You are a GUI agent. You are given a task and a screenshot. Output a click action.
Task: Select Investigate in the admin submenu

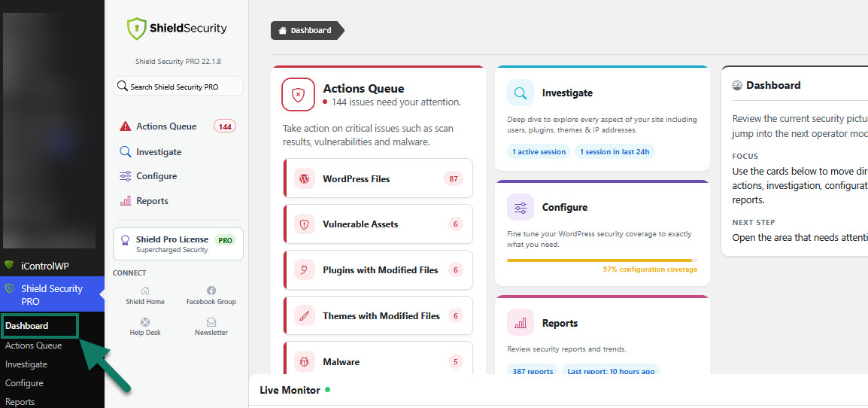pyautogui.click(x=26, y=364)
